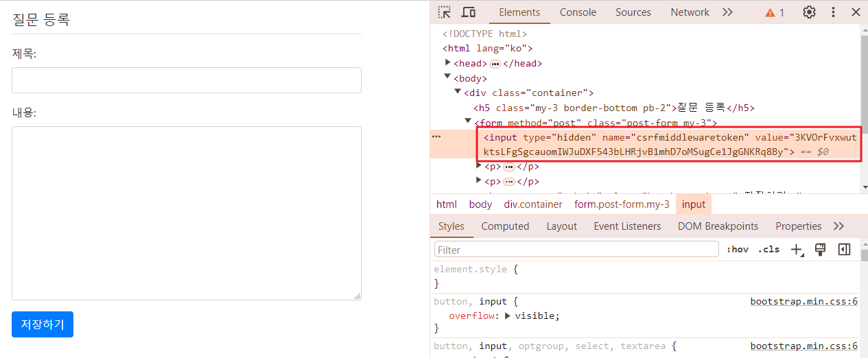Toggle the :hov element state panel
This screenshot has height=358, width=868.
(738, 250)
